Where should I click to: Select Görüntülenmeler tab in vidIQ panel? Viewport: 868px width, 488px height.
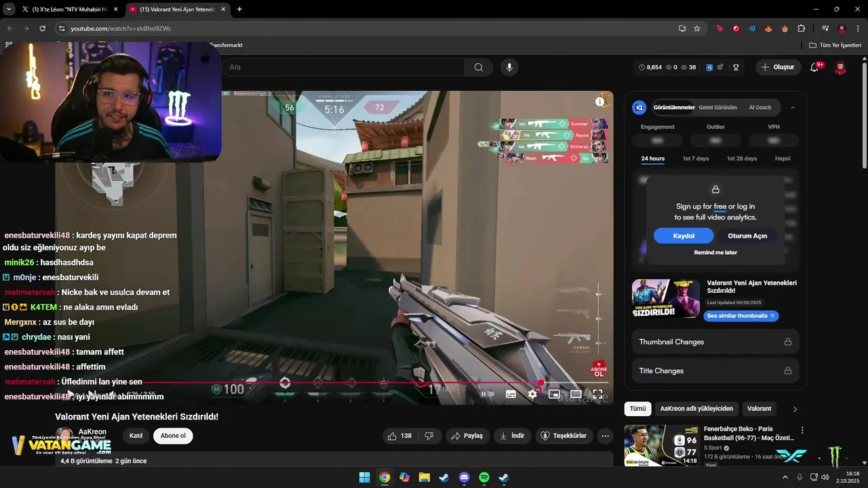tap(673, 107)
